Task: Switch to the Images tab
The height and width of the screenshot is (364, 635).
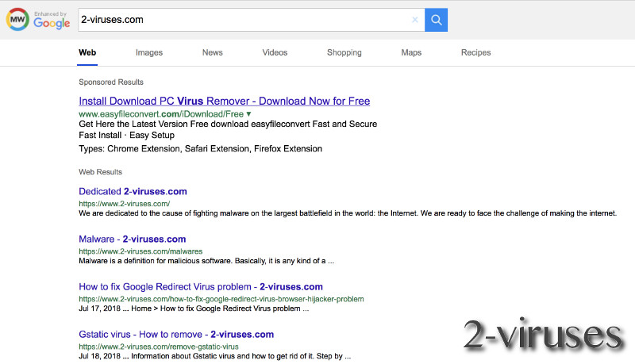Action: tap(148, 52)
